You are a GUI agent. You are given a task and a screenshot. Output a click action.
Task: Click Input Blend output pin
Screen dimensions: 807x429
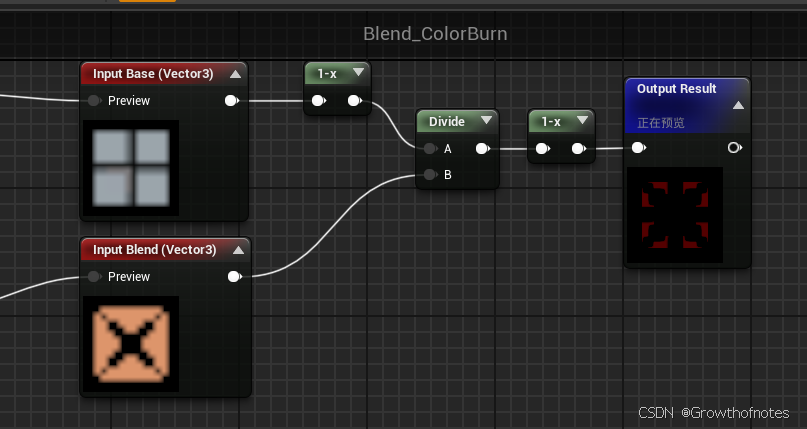tap(235, 277)
